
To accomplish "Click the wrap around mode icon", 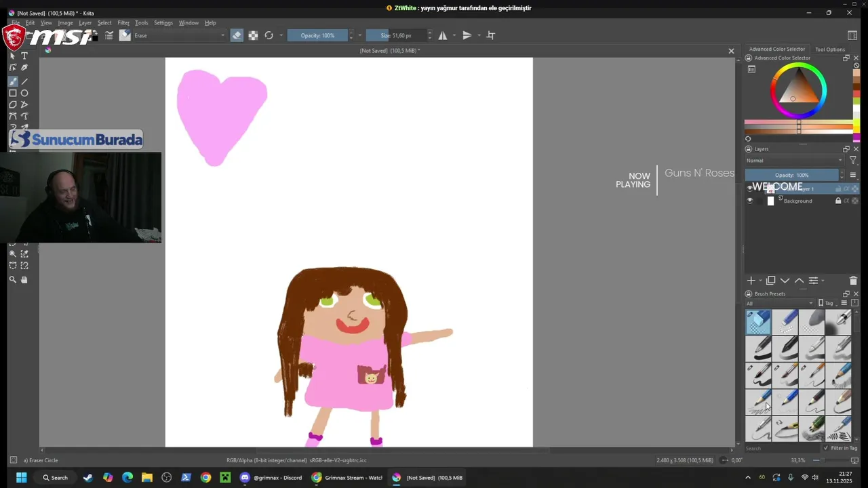I will pos(491,35).
